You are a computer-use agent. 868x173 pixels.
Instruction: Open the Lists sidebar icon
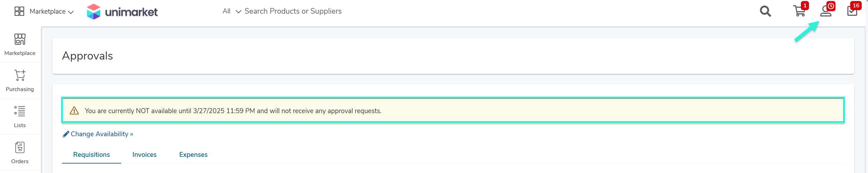tap(20, 111)
